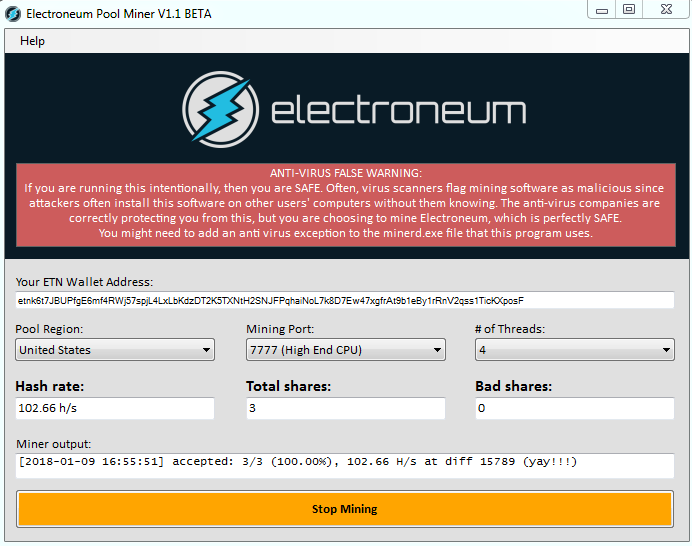Click the 'Mining Port:' label
Viewport: 692px width, 546px height.
click(280, 329)
